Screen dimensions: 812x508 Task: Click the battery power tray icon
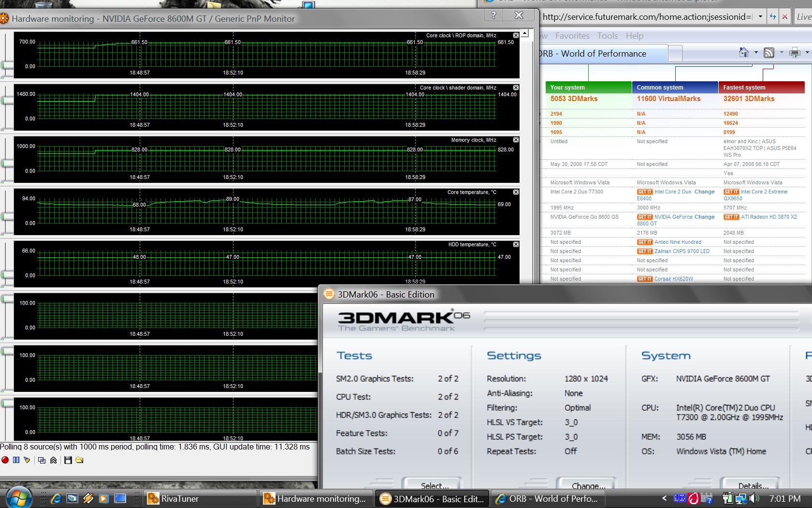point(728,498)
